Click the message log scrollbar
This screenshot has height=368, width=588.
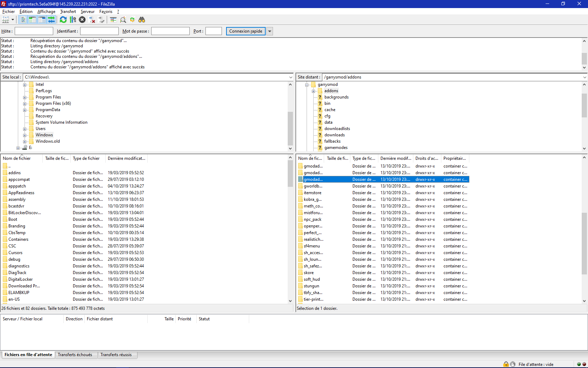(x=584, y=58)
